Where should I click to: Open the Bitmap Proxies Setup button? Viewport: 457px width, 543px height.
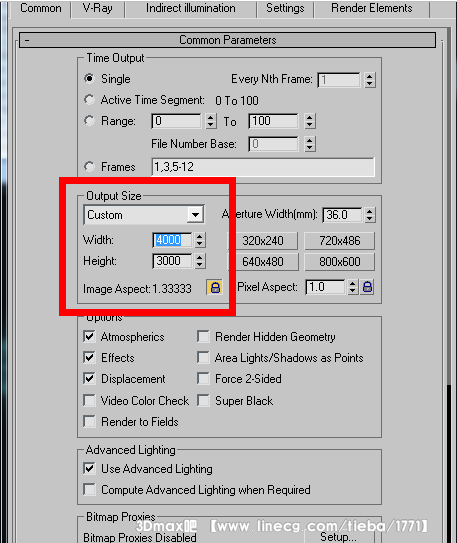[339, 536]
